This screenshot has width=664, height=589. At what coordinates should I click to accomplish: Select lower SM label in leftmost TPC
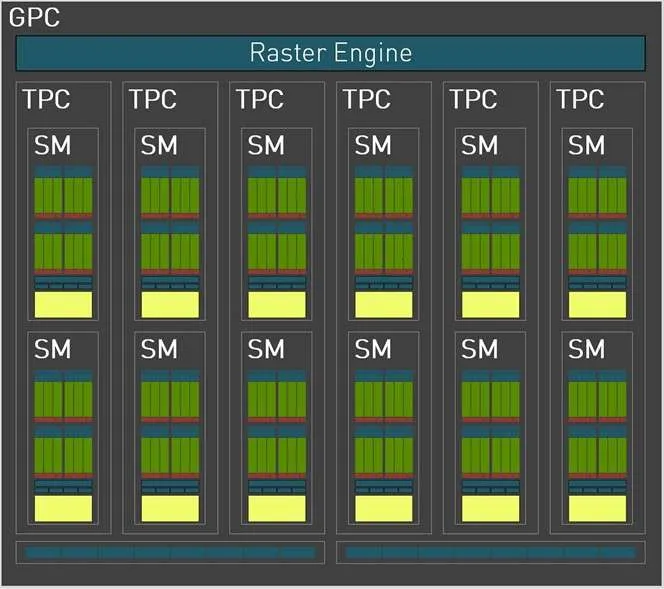[x=53, y=349]
